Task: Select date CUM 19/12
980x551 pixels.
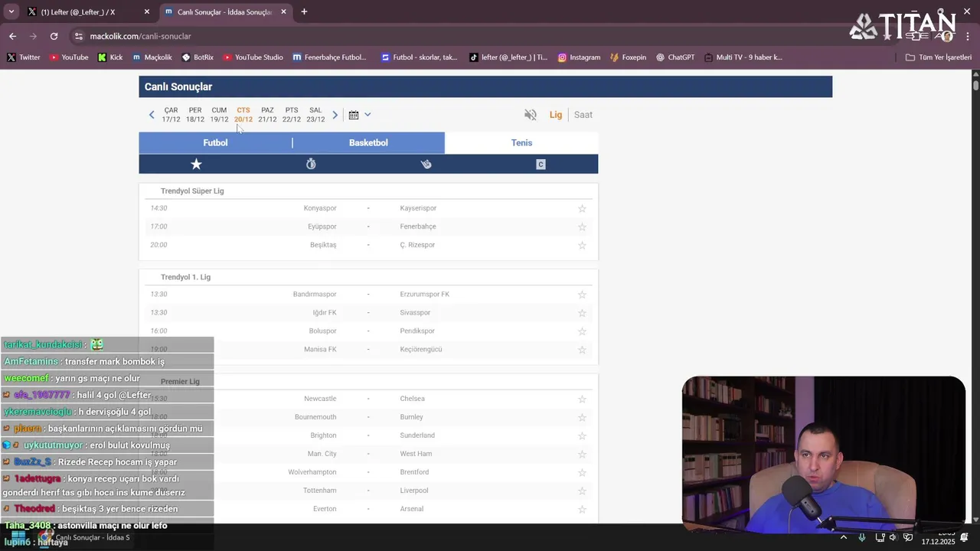Action: pos(219,115)
